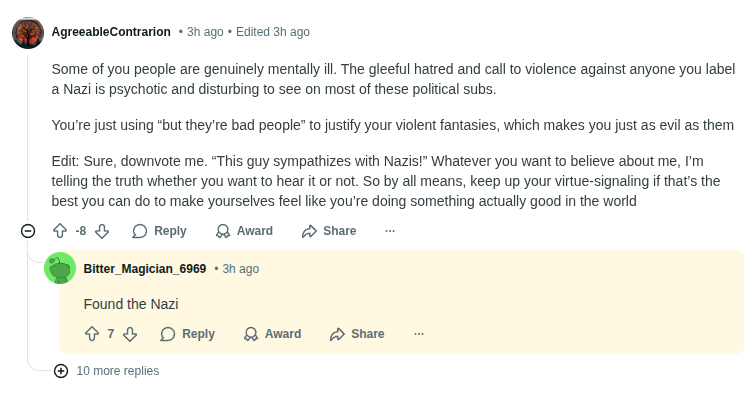
Task: Give an Award to AgreeableContrarion's comment
Action: coord(244,231)
